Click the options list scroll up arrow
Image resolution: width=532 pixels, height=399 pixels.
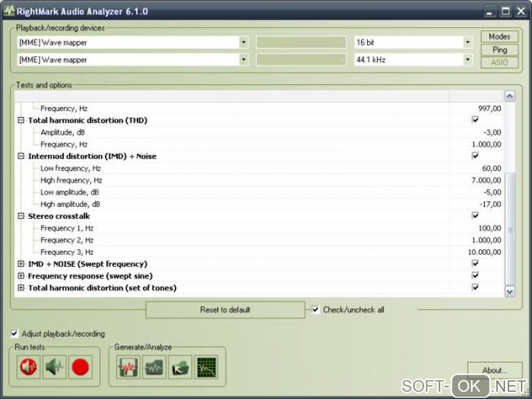pos(510,96)
